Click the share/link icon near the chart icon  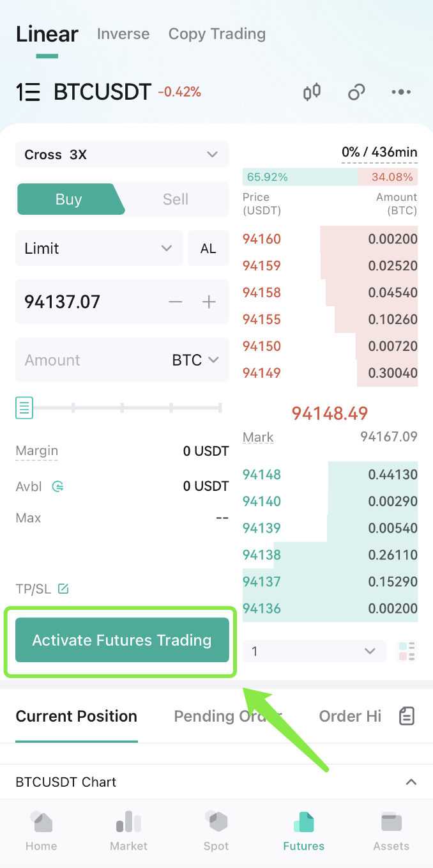[x=356, y=92]
